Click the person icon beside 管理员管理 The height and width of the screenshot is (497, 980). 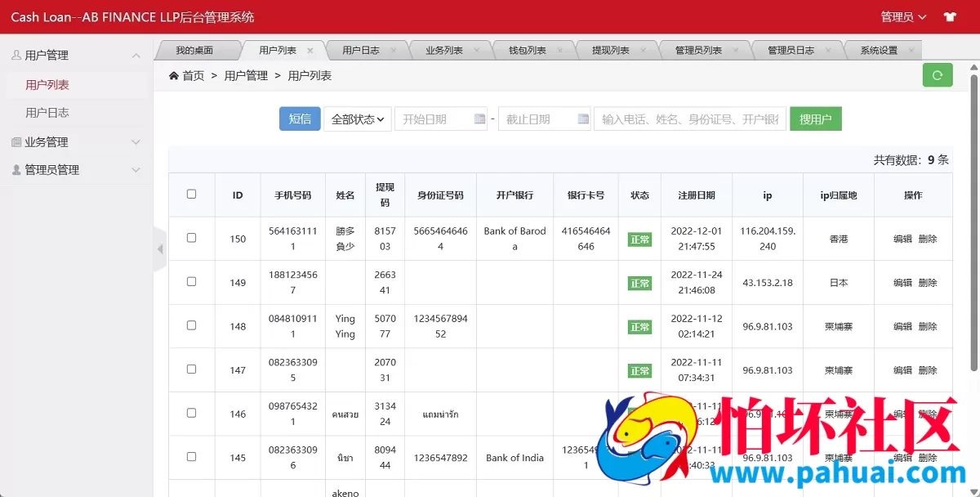pyautogui.click(x=16, y=170)
